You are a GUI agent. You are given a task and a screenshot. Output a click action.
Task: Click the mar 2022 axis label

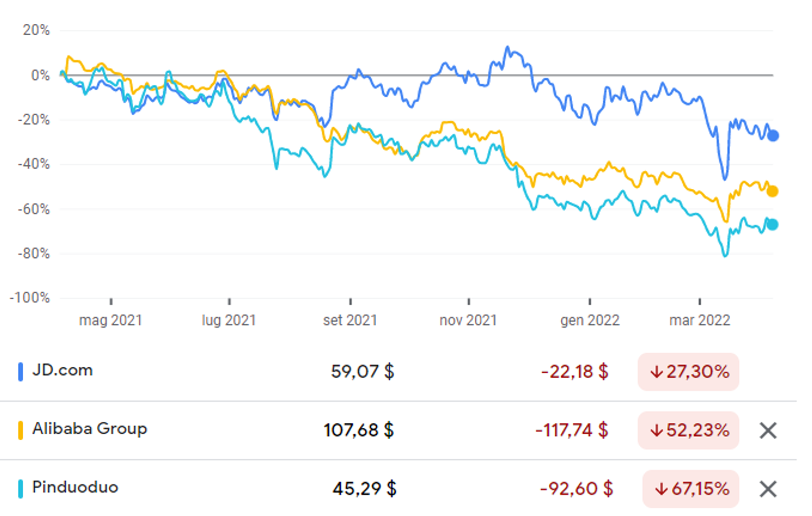click(x=699, y=320)
